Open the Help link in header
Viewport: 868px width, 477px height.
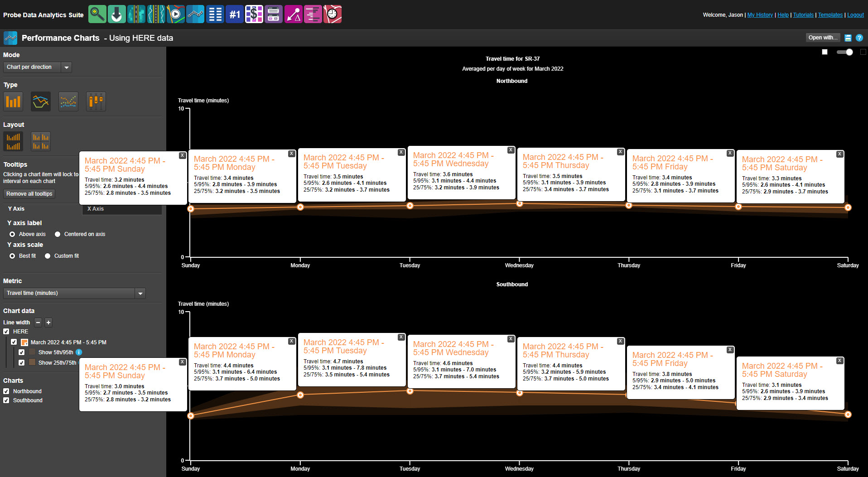(x=783, y=15)
